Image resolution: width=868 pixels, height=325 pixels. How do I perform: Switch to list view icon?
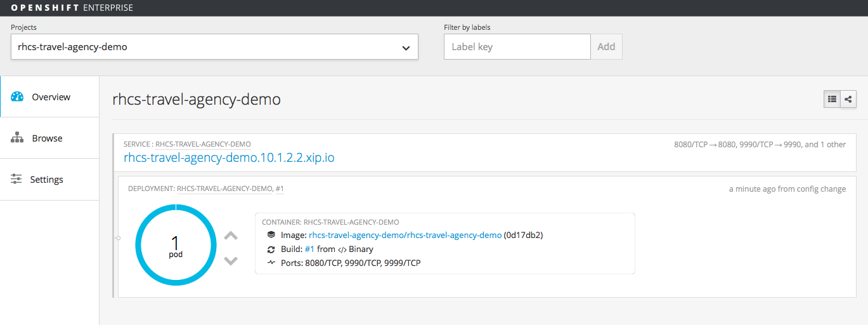(x=832, y=99)
